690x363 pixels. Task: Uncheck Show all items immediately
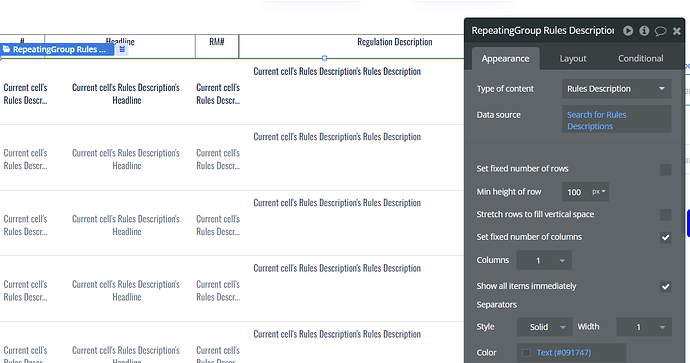tap(665, 287)
